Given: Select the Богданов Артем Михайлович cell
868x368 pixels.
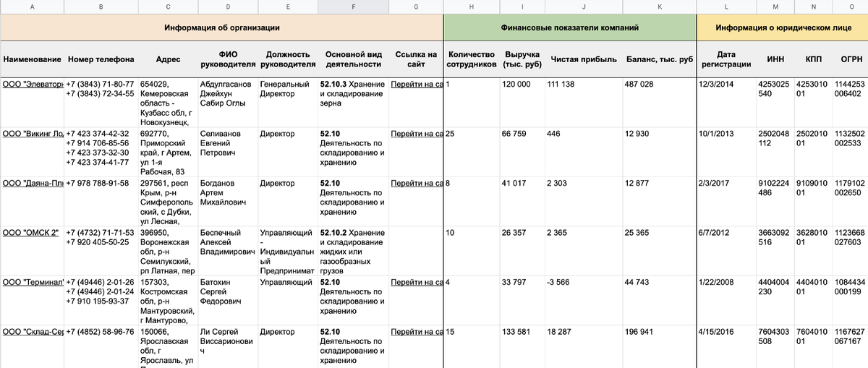Looking at the screenshot, I should click(x=227, y=201).
